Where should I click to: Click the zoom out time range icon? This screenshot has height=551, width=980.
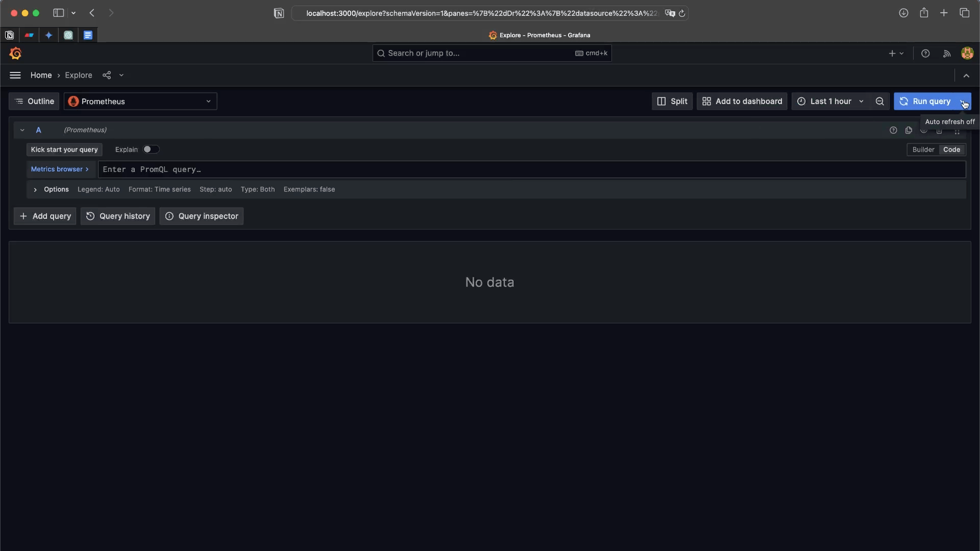880,102
